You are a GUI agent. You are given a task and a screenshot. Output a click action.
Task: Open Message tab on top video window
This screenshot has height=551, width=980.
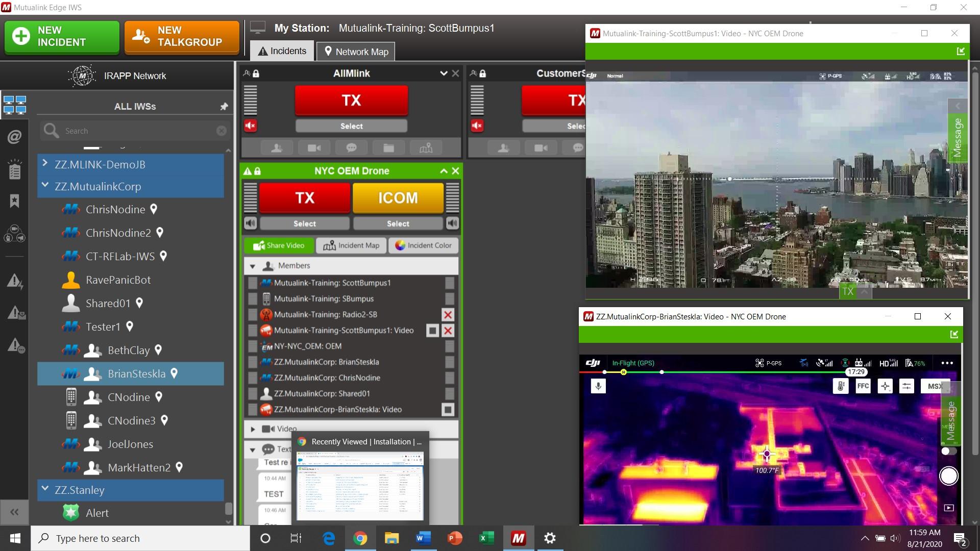[x=958, y=138]
